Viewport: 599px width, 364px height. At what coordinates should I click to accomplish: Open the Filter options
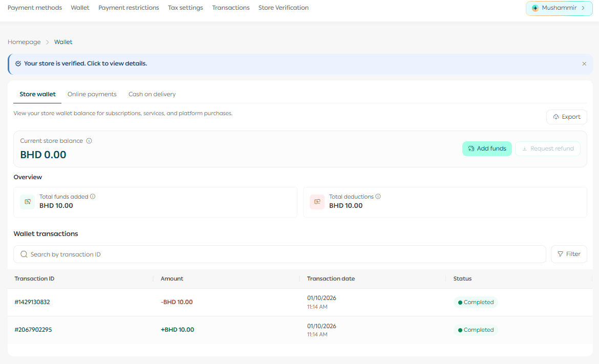tap(569, 254)
